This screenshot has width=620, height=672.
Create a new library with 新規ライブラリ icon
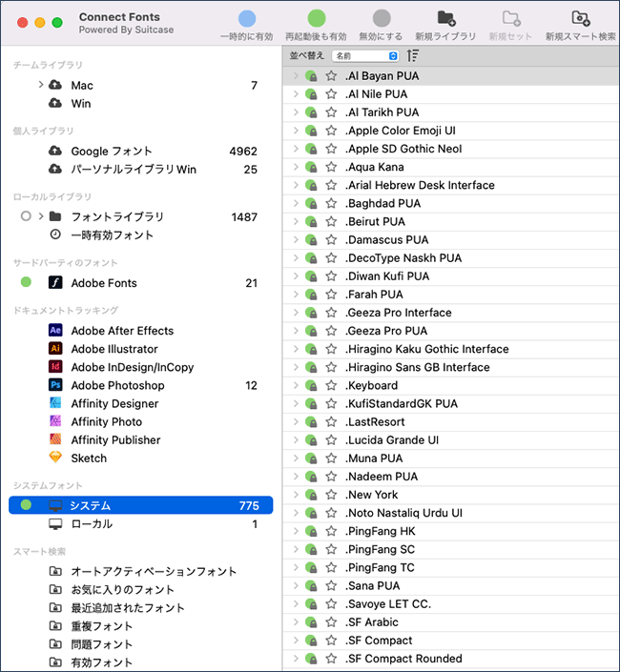tap(445, 19)
